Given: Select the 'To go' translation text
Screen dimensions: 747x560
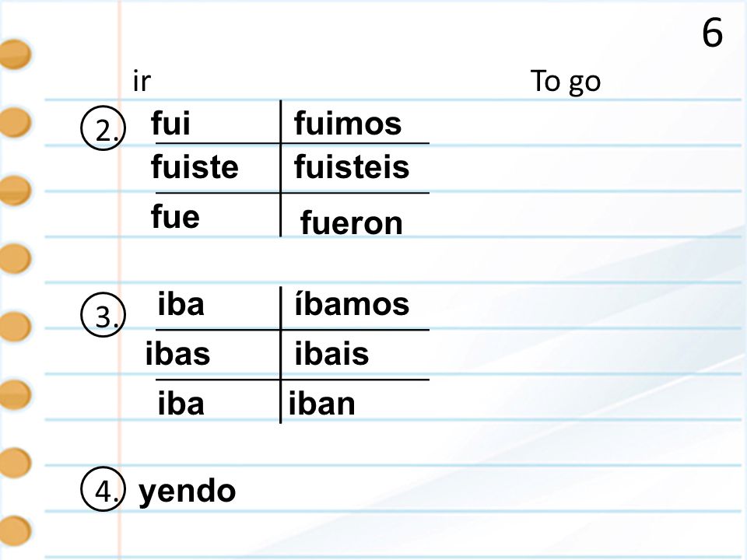Looking at the screenshot, I should coord(566,82).
